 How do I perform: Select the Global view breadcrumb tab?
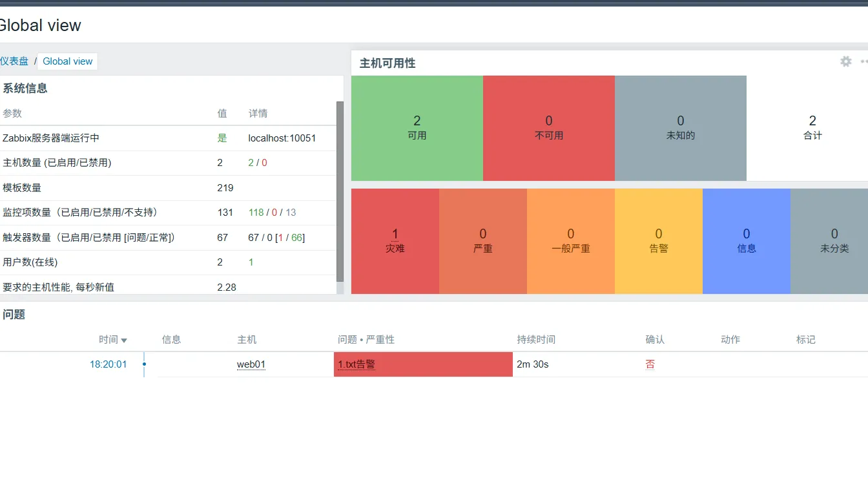pyautogui.click(x=68, y=61)
